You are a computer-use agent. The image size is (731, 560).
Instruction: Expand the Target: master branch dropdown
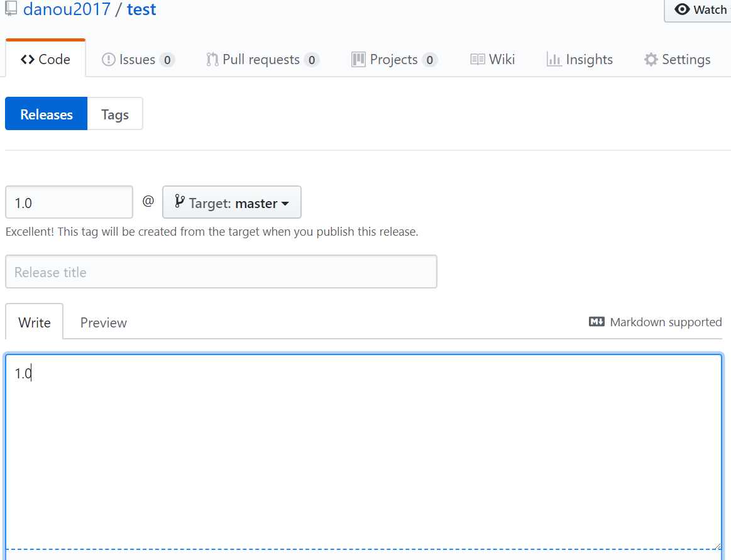(x=232, y=202)
